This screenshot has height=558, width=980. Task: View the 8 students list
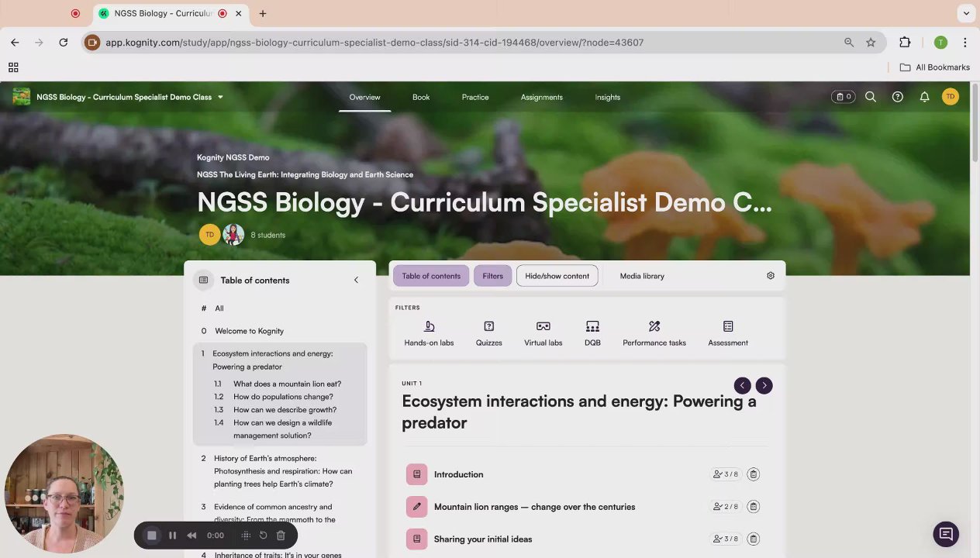click(x=267, y=235)
